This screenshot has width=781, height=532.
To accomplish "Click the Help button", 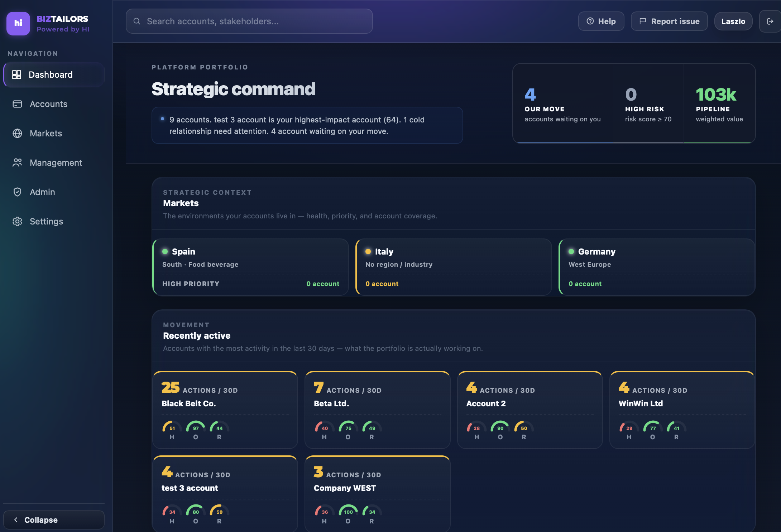I will (x=601, y=21).
